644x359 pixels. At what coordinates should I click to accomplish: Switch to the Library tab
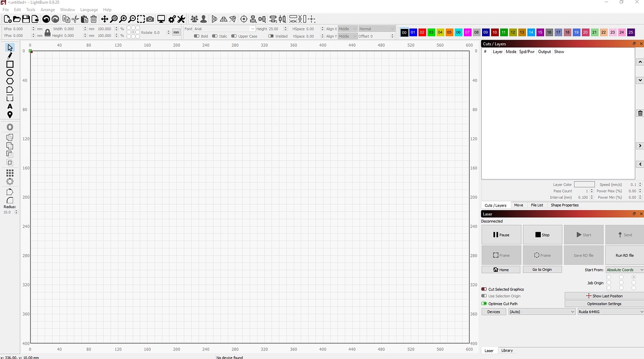click(x=507, y=350)
